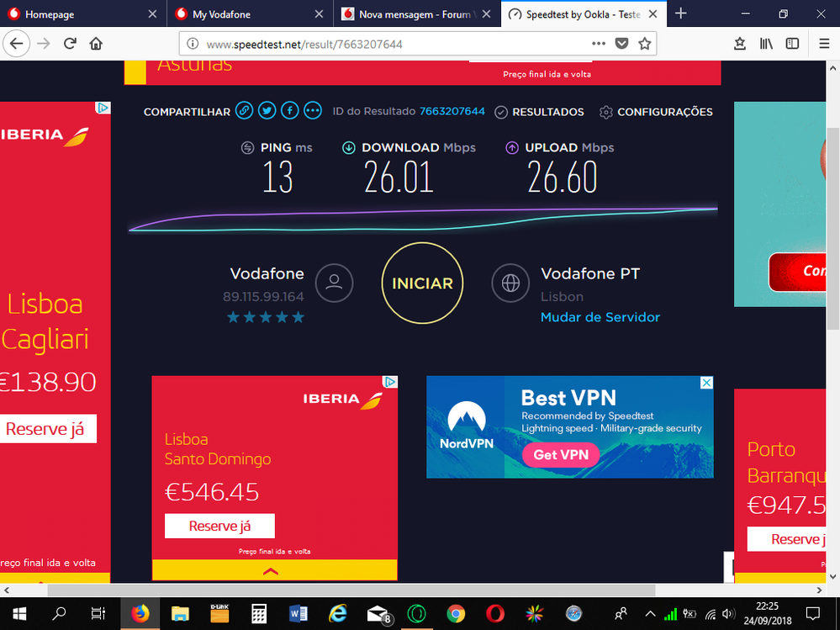The width and height of the screenshot is (840, 630).
Task: Click Get VPN button
Action: 561,455
